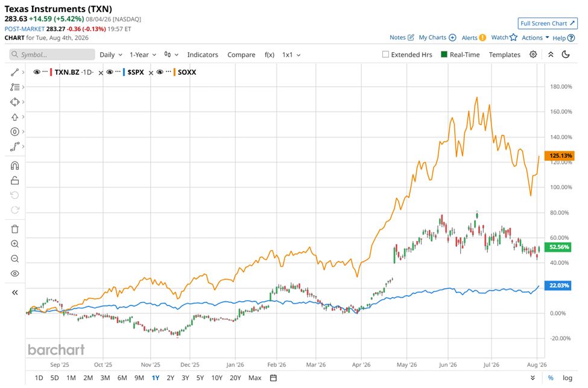Remove the TXN.BZ series with X
The image size is (588, 388).
point(101,73)
